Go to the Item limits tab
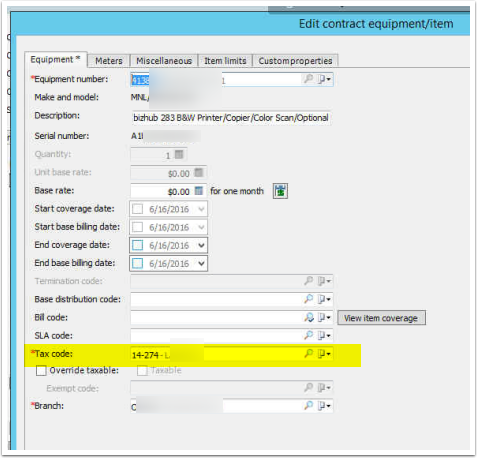The image size is (477, 458). tap(225, 61)
